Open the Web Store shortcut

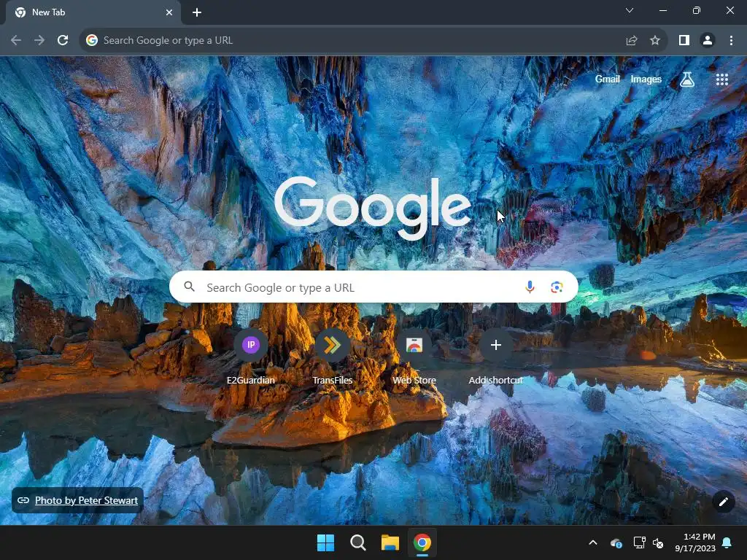click(x=414, y=356)
